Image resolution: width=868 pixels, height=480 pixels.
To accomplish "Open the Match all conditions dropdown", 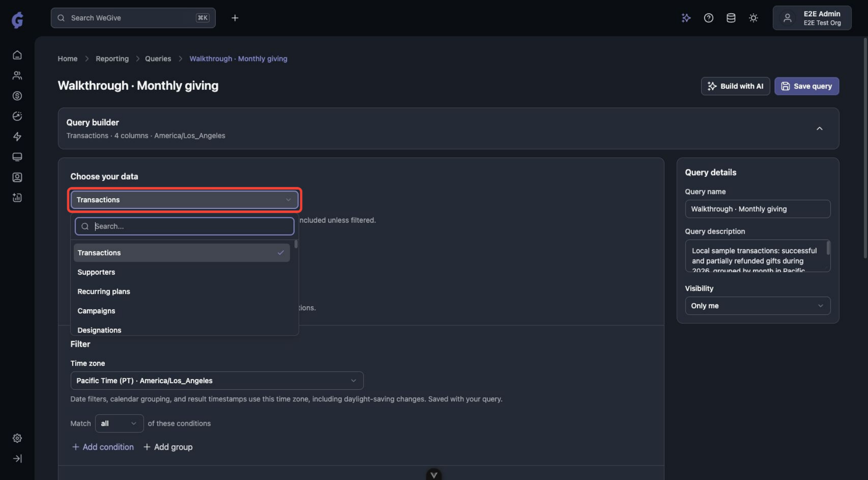I will (119, 424).
